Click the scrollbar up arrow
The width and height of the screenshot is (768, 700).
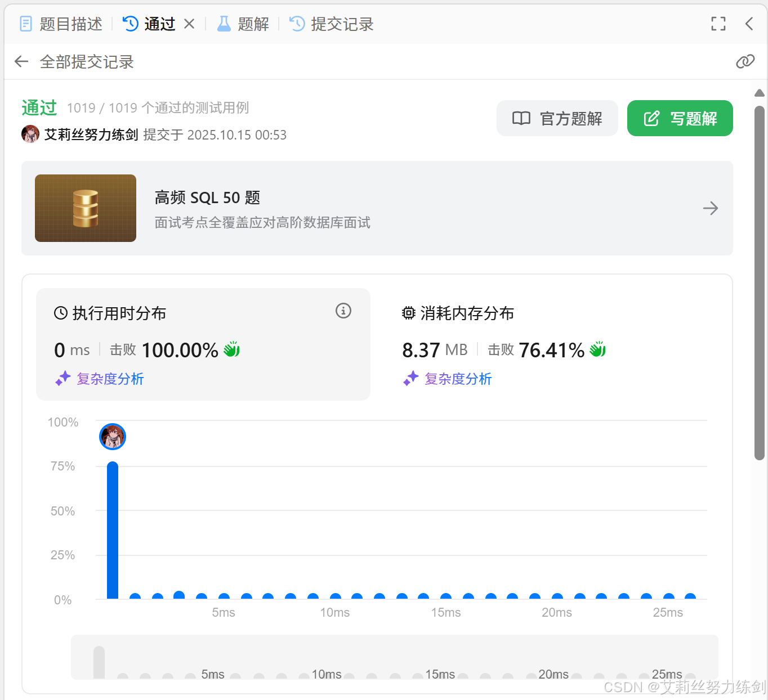tap(760, 93)
